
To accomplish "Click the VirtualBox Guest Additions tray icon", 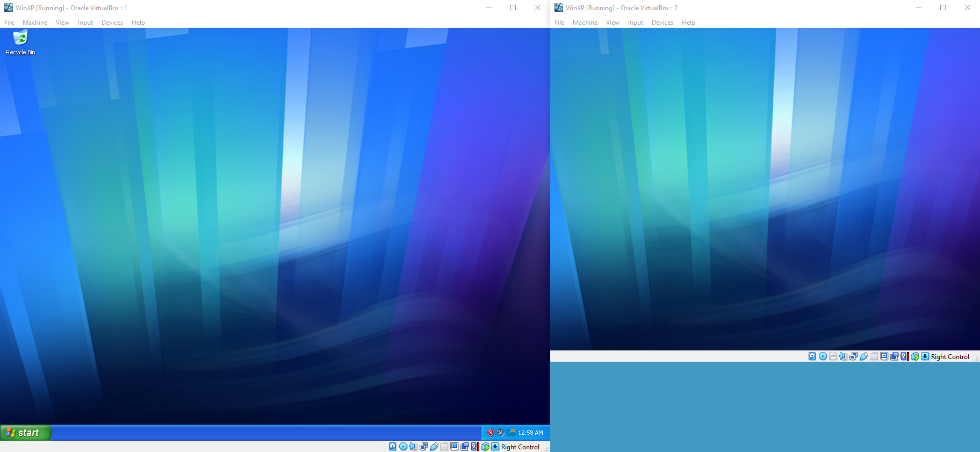I will [510, 433].
